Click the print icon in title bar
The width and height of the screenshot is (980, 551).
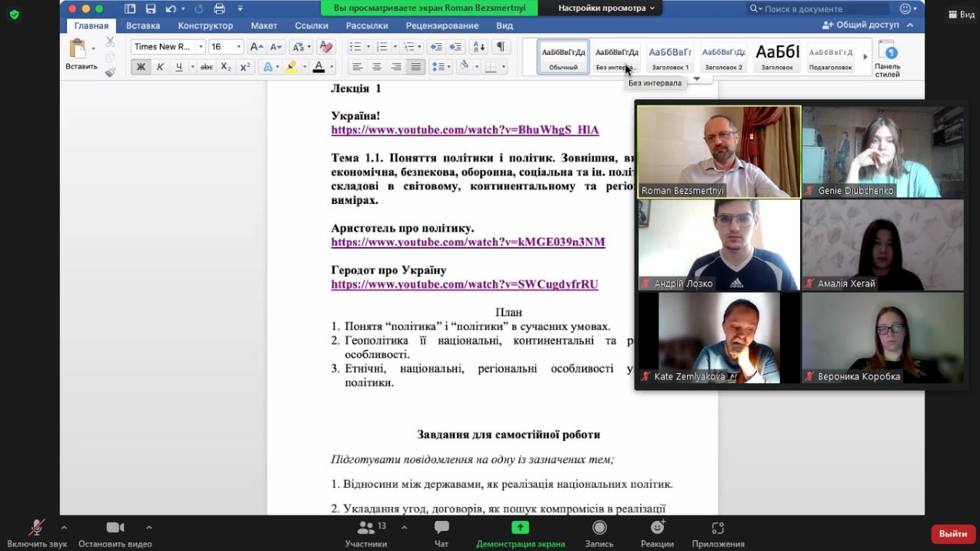[x=219, y=8]
